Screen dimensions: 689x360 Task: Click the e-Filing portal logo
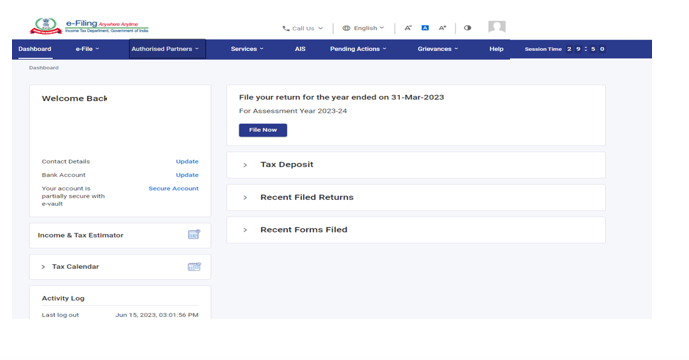pyautogui.click(x=89, y=26)
